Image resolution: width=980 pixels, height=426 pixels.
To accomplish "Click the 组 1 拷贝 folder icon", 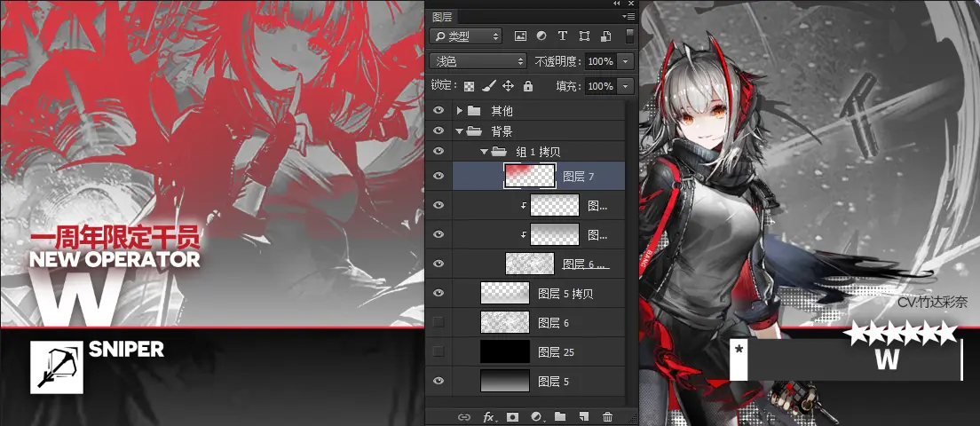I will (499, 151).
